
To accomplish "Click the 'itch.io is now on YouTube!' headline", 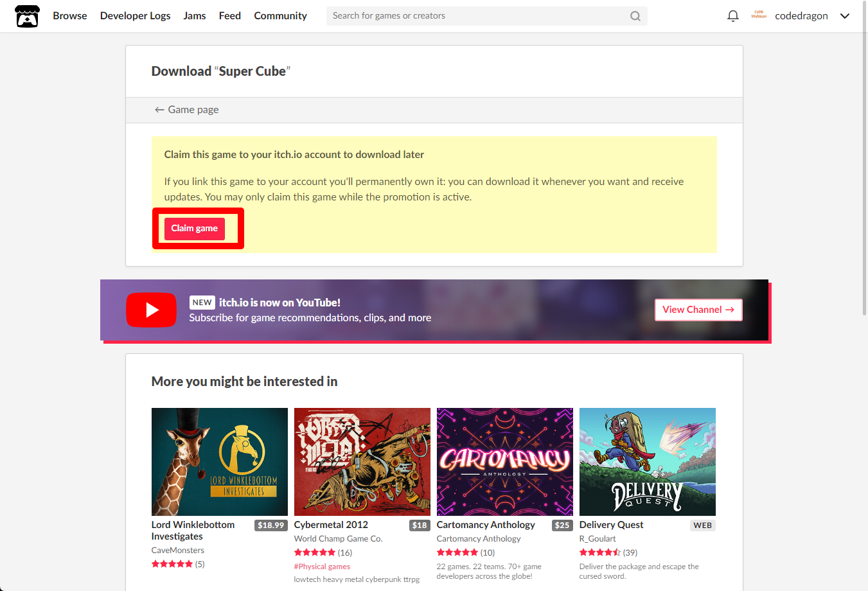I will 279,303.
